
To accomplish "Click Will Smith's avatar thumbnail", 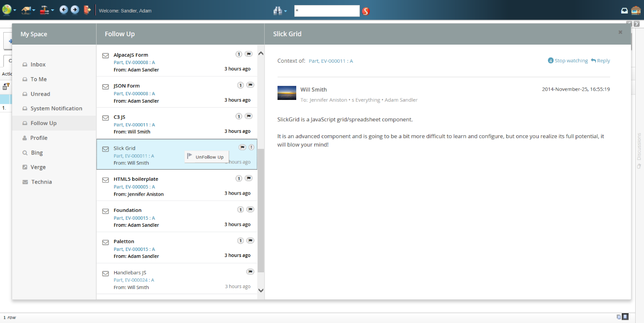I will 286,93.
